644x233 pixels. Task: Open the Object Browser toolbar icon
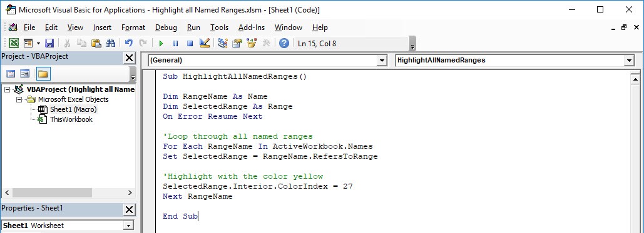point(252,43)
